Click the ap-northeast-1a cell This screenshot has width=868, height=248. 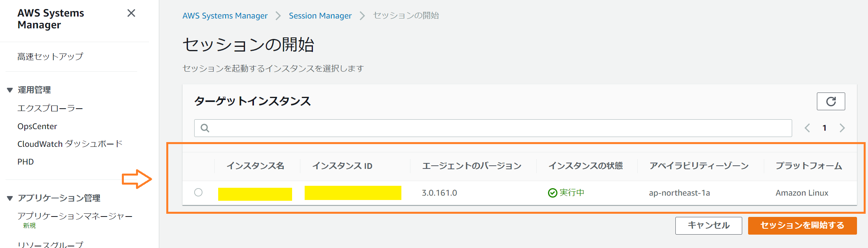point(679,193)
